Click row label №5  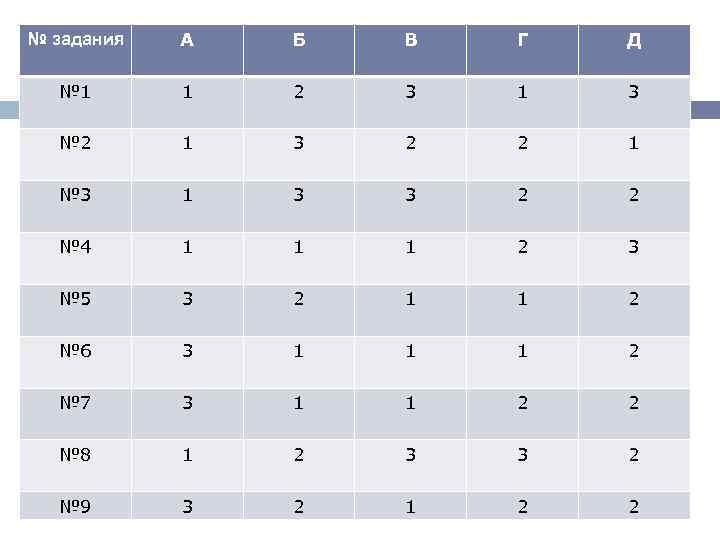click(76, 299)
